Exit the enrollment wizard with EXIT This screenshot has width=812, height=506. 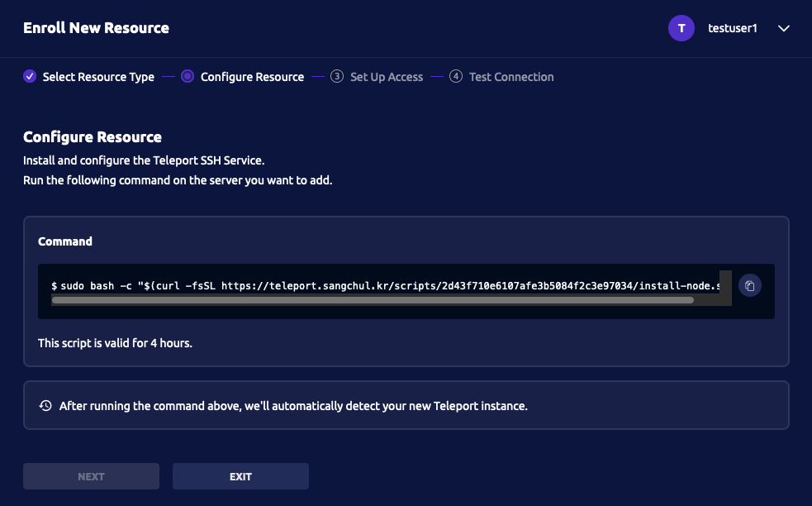tap(241, 476)
